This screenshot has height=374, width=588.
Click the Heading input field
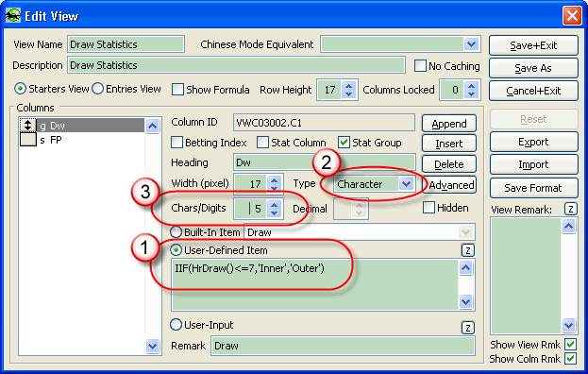point(324,162)
